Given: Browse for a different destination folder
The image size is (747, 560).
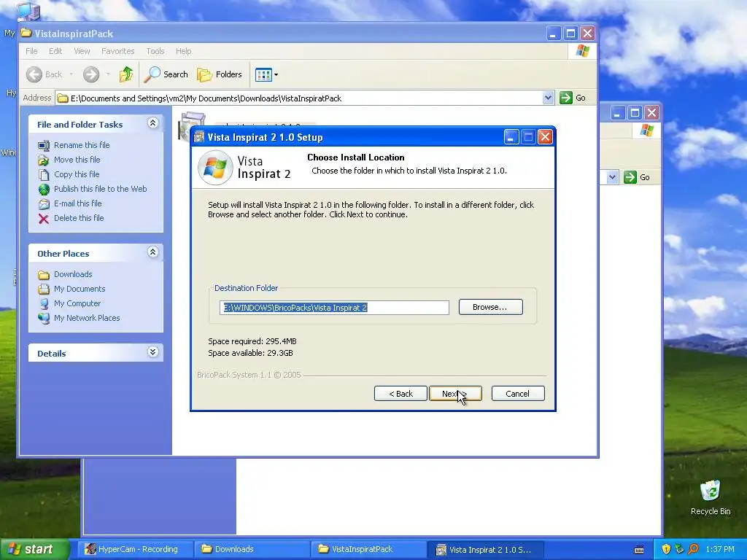Looking at the screenshot, I should coord(490,307).
